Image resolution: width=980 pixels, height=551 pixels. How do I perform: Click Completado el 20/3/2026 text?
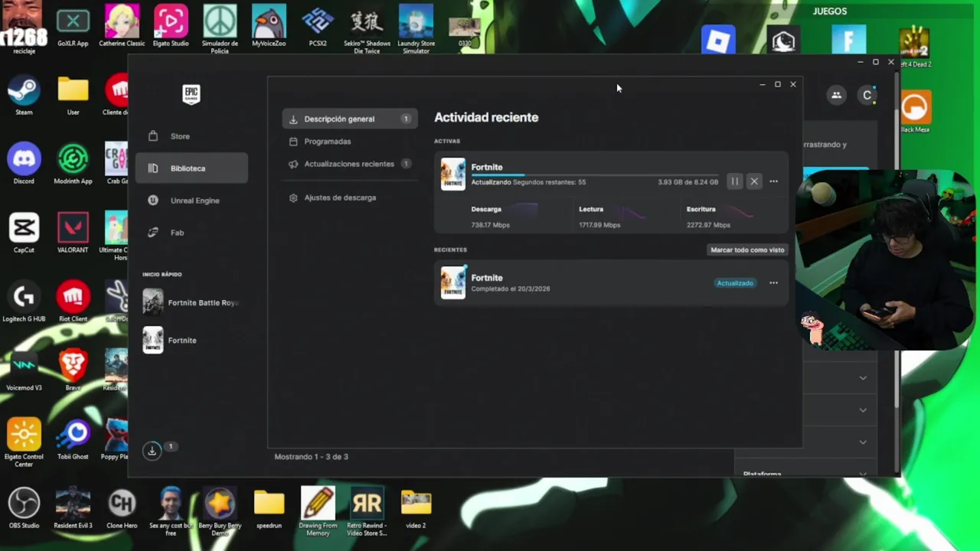point(511,289)
